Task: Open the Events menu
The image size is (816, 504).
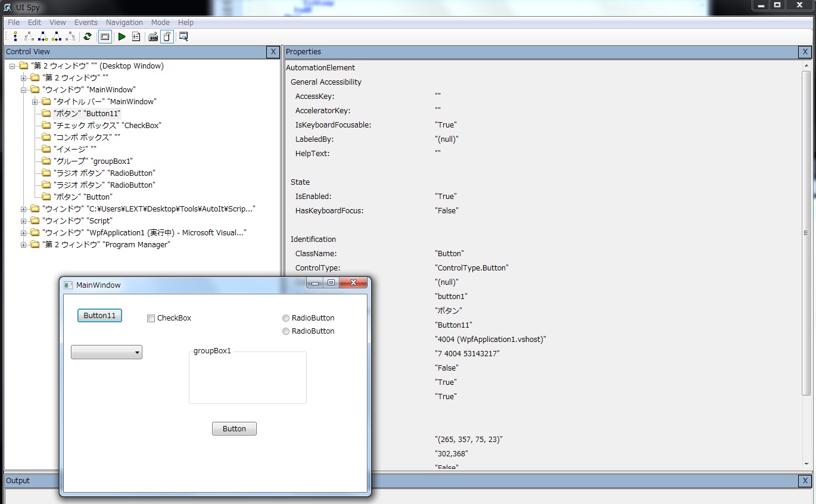Action: [x=86, y=23]
